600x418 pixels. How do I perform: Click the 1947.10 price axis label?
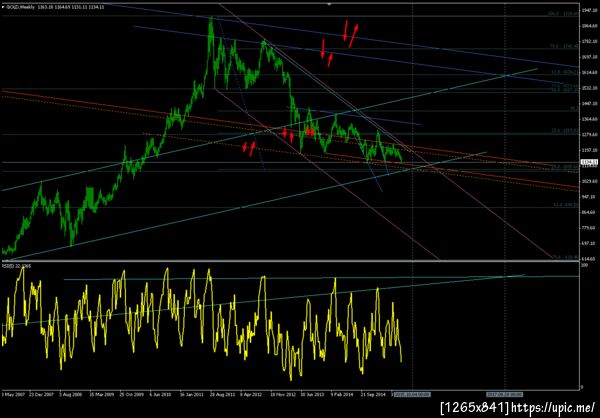[x=589, y=10]
